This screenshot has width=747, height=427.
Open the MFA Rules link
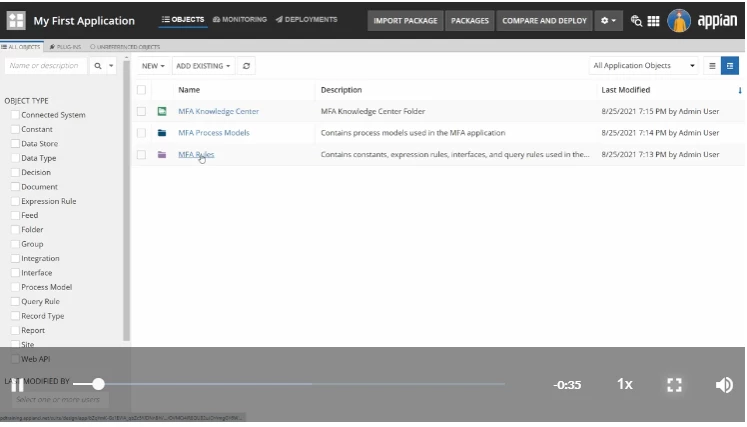tap(196, 154)
